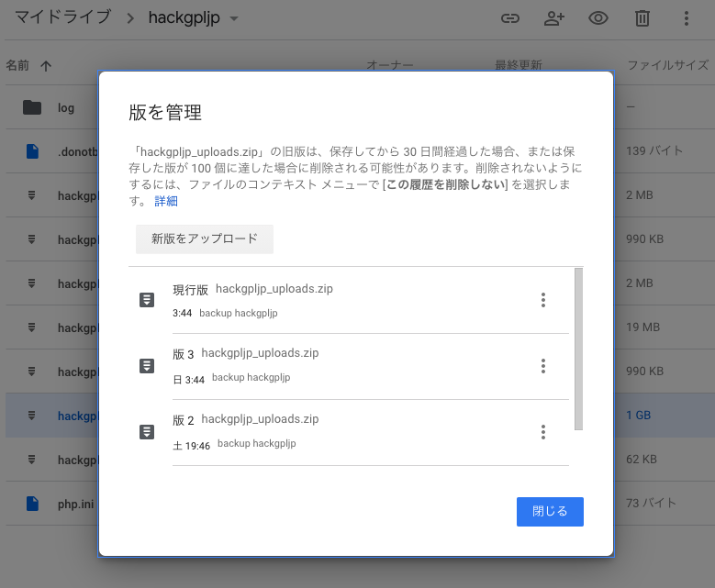Expand the hackgpljp folder dropdown arrow
Image resolution: width=715 pixels, height=588 pixels.
point(234,19)
